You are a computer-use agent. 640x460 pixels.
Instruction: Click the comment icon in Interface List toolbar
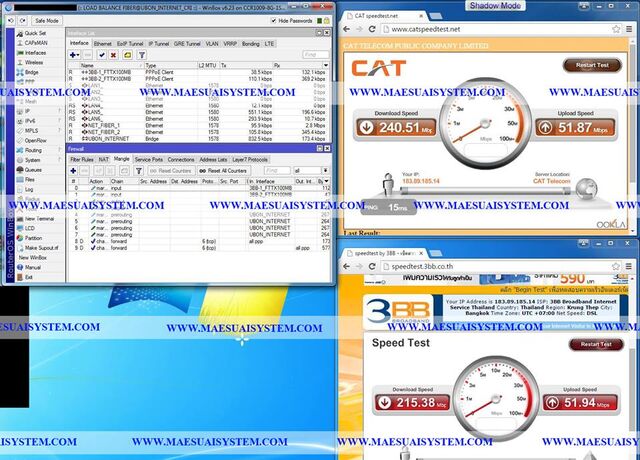pyautogui.click(x=127, y=55)
